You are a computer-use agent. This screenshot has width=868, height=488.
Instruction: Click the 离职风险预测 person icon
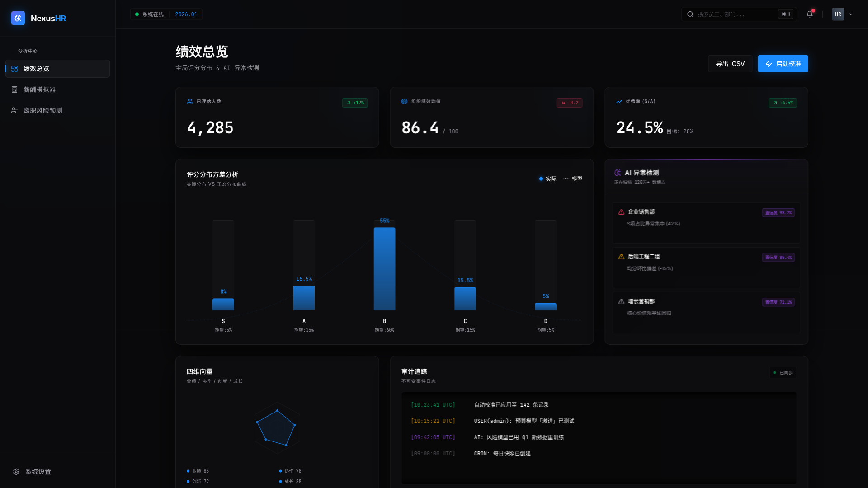pos(14,110)
